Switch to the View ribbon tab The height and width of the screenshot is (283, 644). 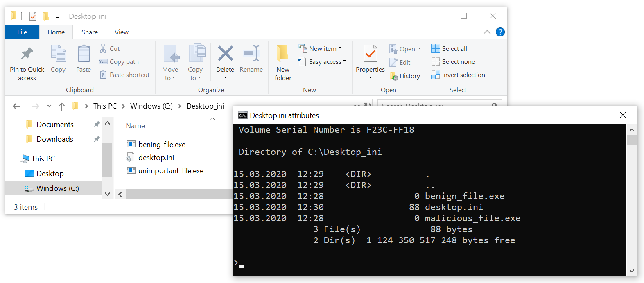(121, 32)
